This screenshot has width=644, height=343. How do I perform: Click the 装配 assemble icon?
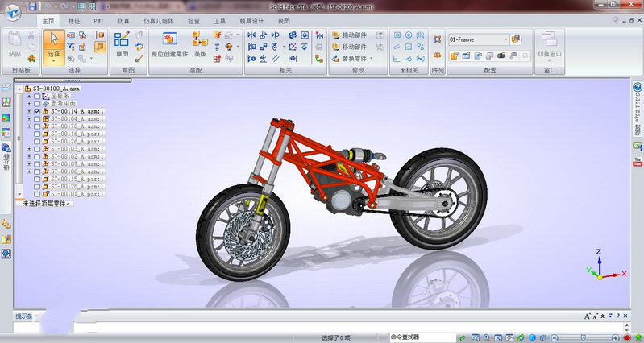tap(199, 40)
